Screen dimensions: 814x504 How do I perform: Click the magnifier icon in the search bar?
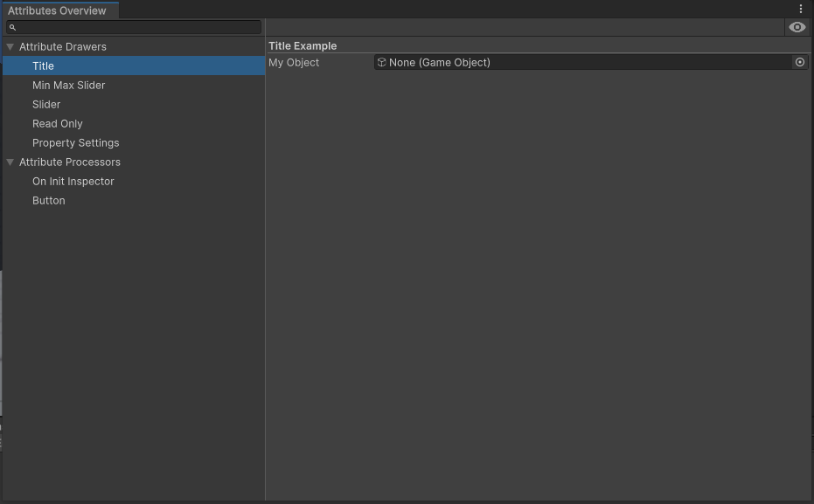pyautogui.click(x=12, y=28)
